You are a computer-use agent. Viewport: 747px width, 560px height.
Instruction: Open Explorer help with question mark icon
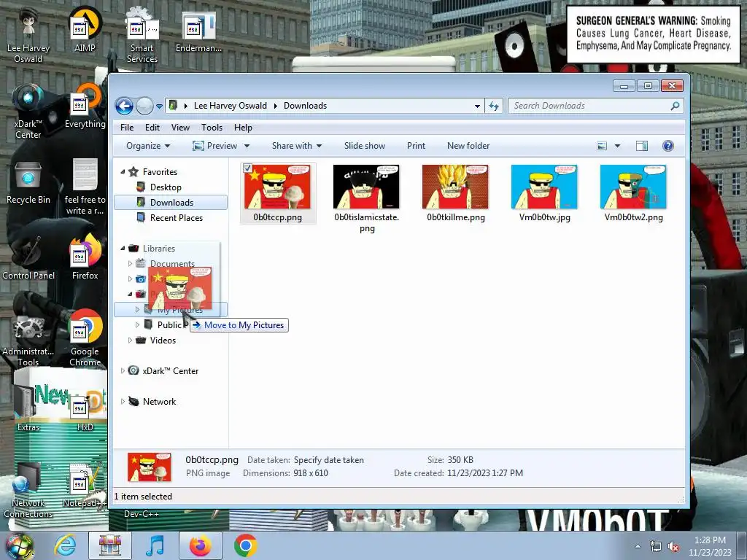(668, 146)
